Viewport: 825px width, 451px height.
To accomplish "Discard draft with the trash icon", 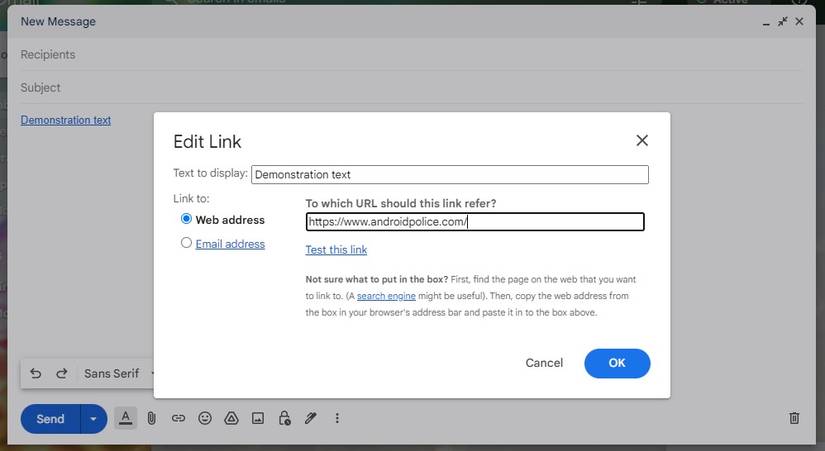I will click(794, 418).
